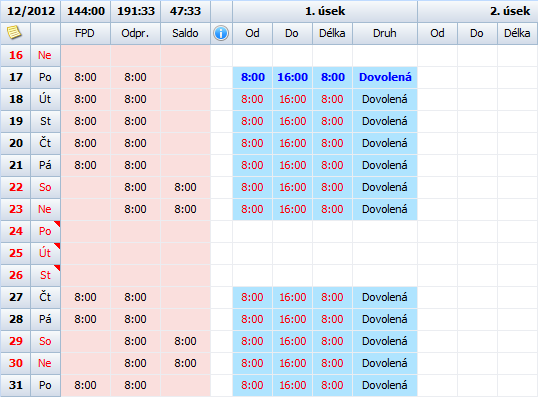The height and width of the screenshot is (397, 538).
Task: Click the Do cell 16:00 for day 18
Action: [292, 99]
